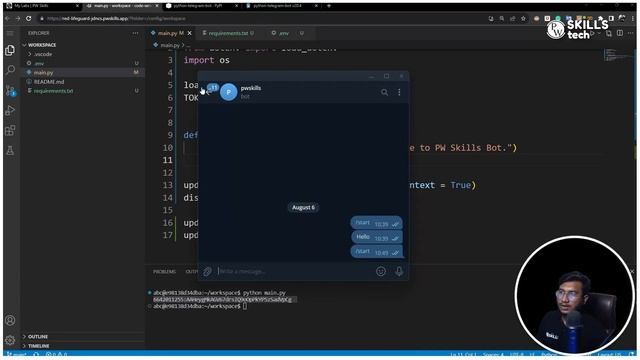This screenshot has height=360, width=640.
Task: Search within the pwskills Telegram chat
Action: [x=384, y=92]
